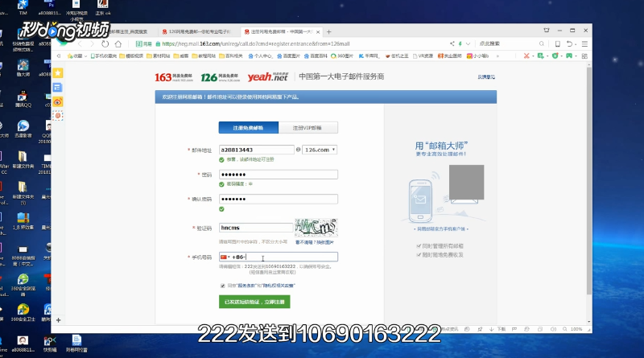Click the captcha input containing hncms
Image resolution: width=644 pixels, height=358 pixels.
tap(255, 228)
